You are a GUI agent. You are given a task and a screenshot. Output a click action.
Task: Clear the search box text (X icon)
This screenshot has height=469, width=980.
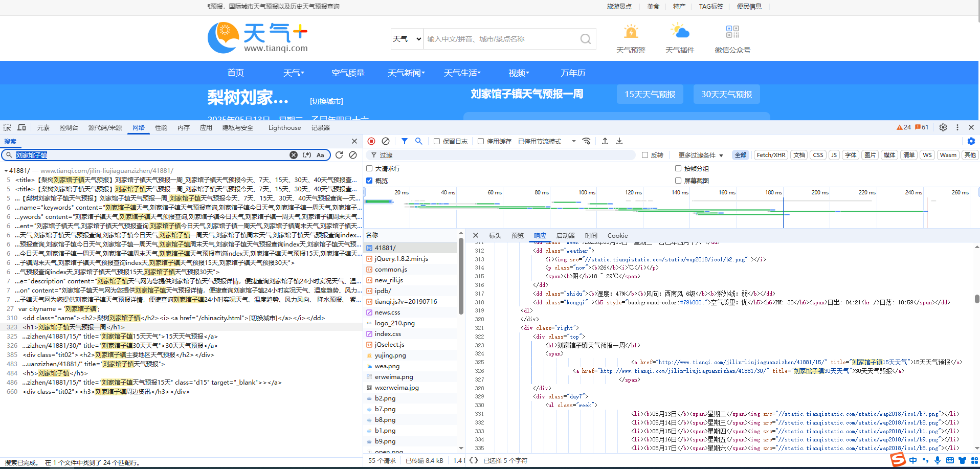294,155
